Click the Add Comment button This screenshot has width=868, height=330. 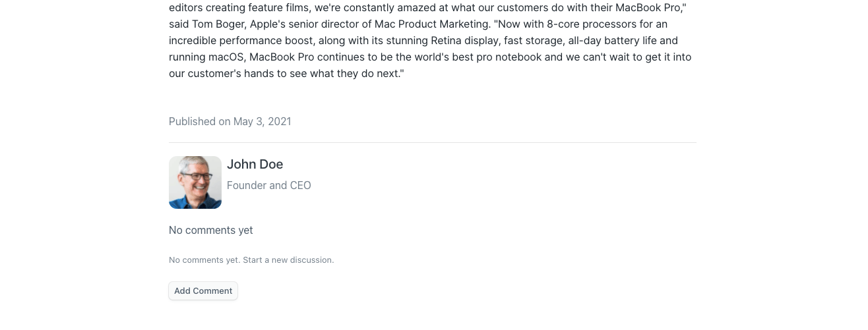(x=203, y=291)
